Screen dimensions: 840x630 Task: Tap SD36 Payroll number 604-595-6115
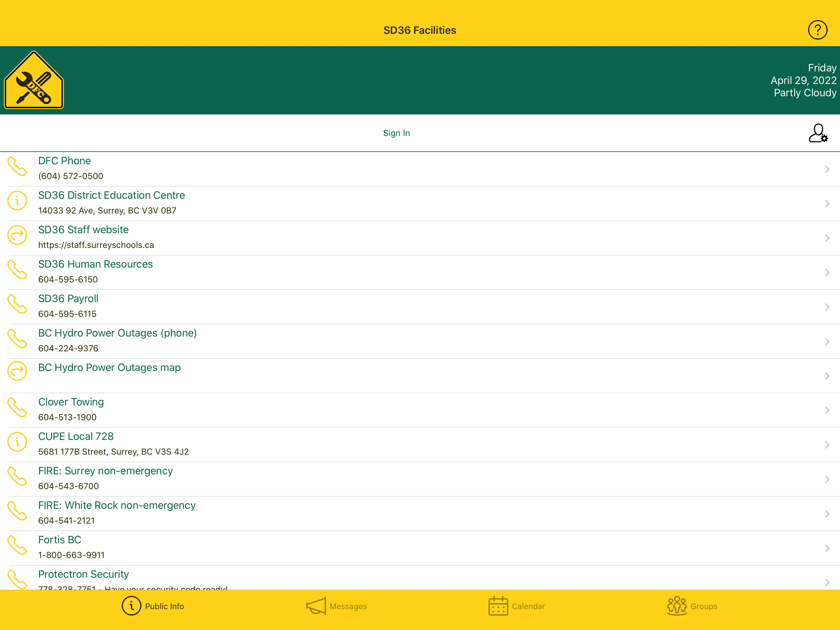click(x=67, y=314)
